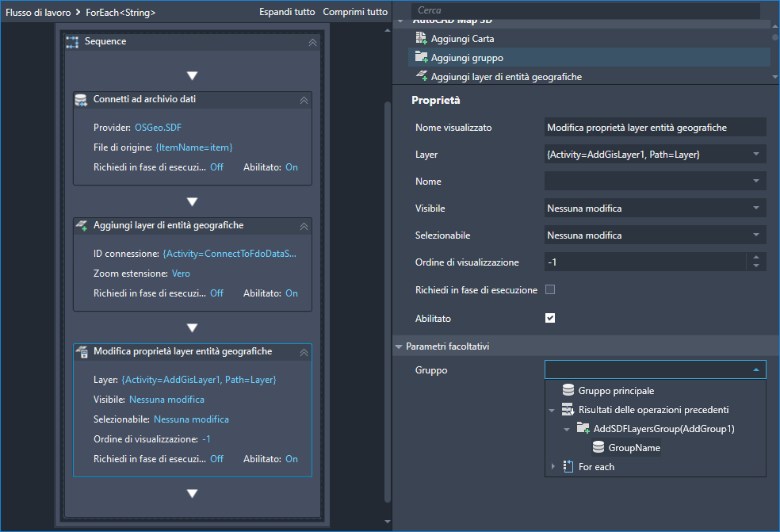This screenshot has width=780, height=532.
Task: Collapse the AddSDFLayersGroup(AddGroup1) tree node
Action: (x=567, y=429)
